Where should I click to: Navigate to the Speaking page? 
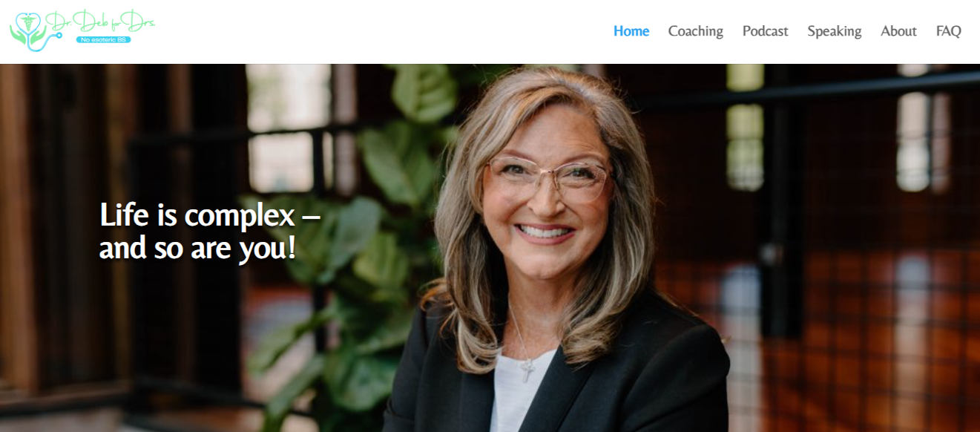point(834,31)
